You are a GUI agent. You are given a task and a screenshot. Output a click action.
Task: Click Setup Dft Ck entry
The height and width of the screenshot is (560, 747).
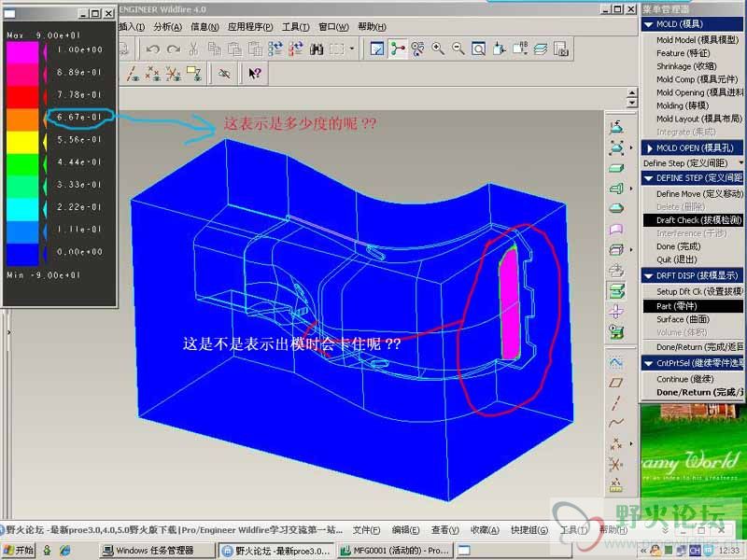tap(699, 291)
